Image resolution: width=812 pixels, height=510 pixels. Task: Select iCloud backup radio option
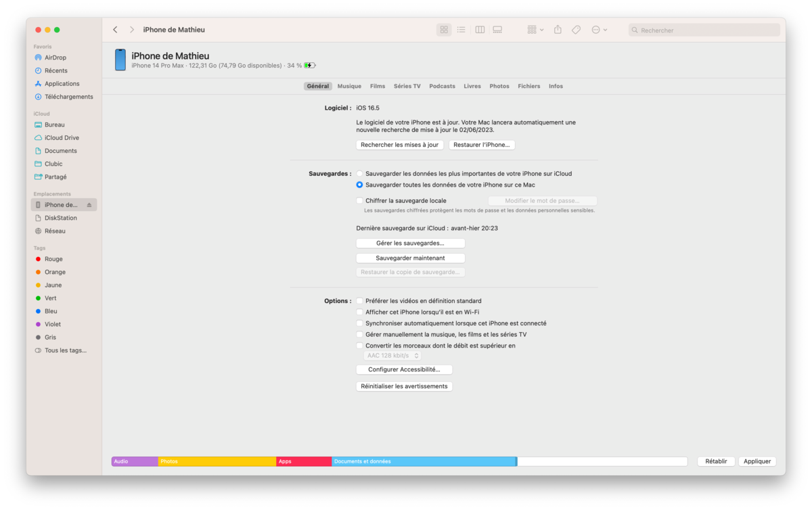click(360, 174)
